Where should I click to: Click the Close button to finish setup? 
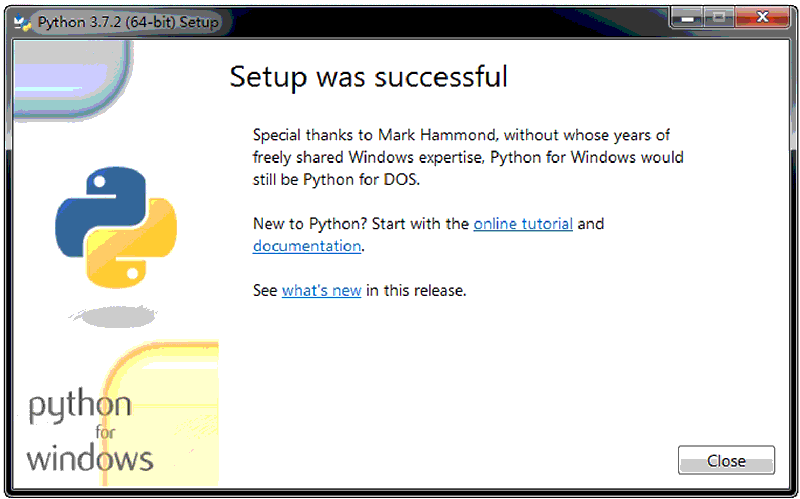726,460
